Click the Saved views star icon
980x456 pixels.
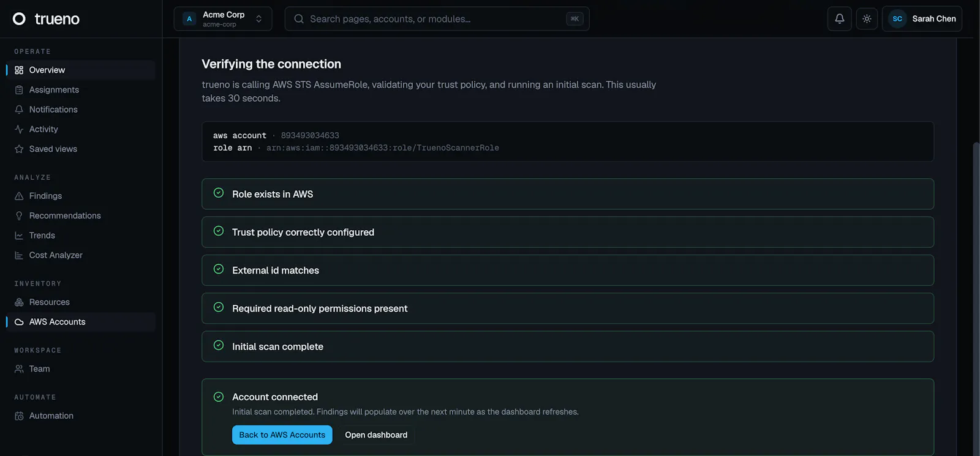pos(19,149)
